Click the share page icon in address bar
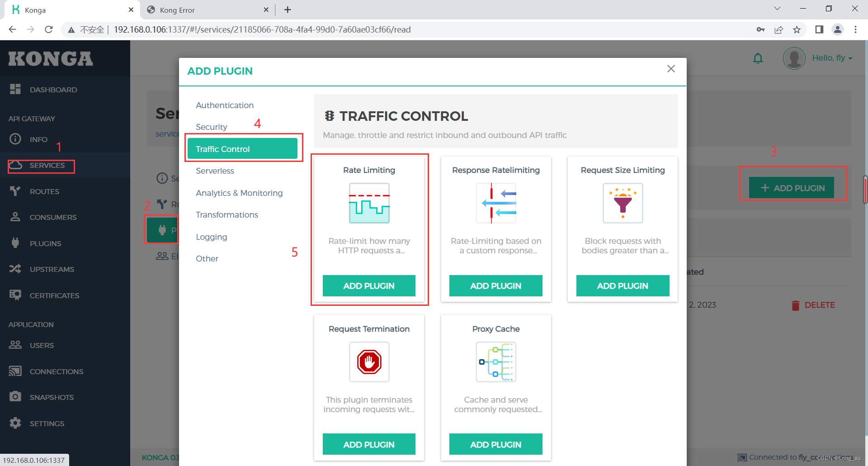This screenshot has height=466, width=868. tap(778, 29)
